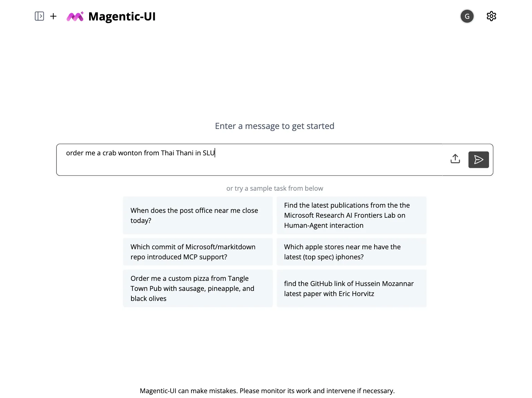
Task: Pick the Microsoft/markitdown MCP commit sample
Action: tap(198, 252)
